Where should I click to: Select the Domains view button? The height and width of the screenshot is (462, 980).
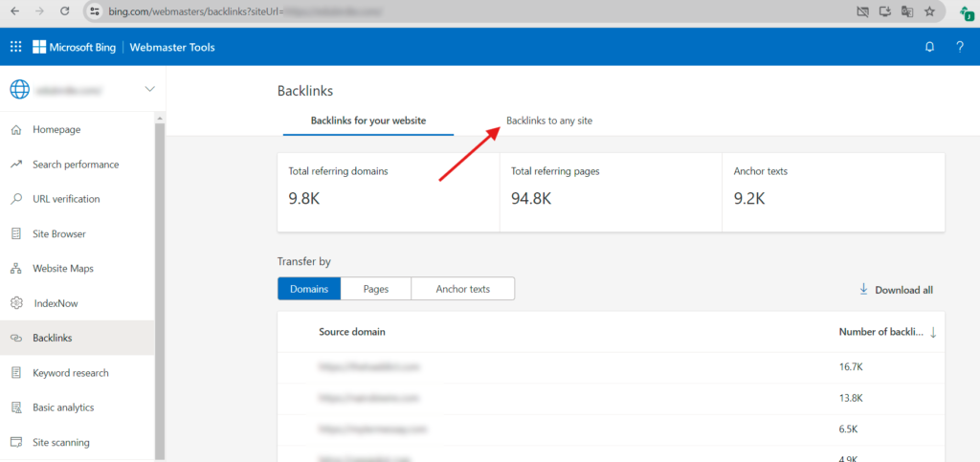tap(308, 289)
